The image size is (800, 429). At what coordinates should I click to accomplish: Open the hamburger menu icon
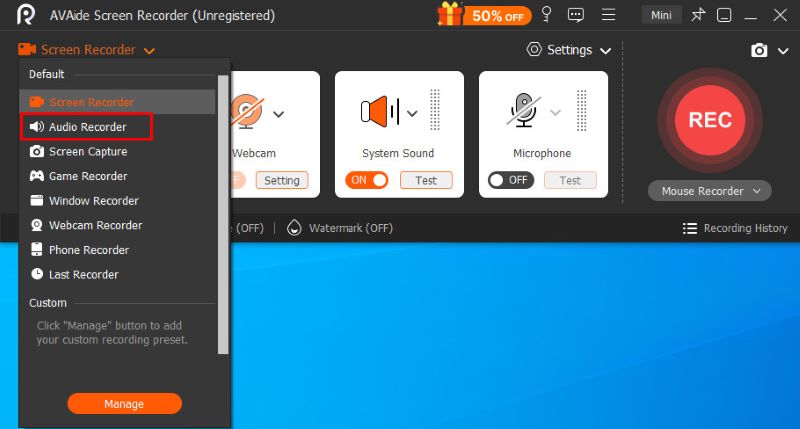pos(608,15)
